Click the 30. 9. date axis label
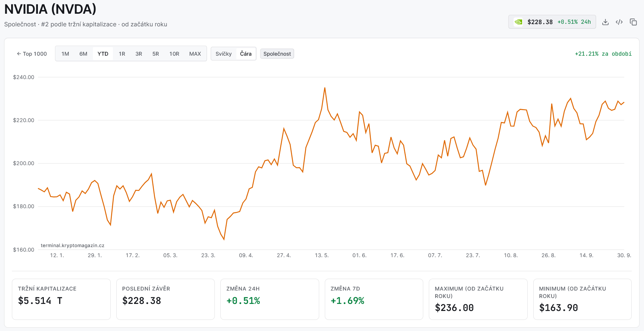The image size is (644, 331). pyautogui.click(x=624, y=255)
